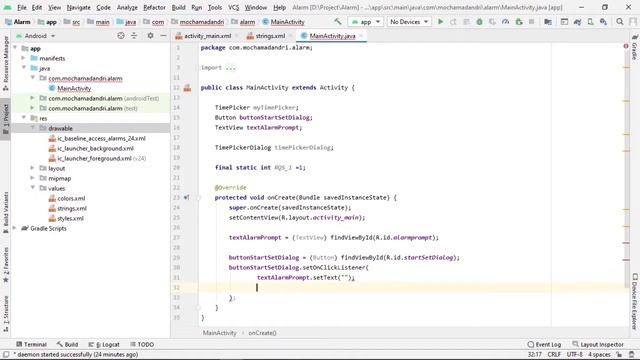Open the File menu
This screenshot has width=640, height=360.
22,7
